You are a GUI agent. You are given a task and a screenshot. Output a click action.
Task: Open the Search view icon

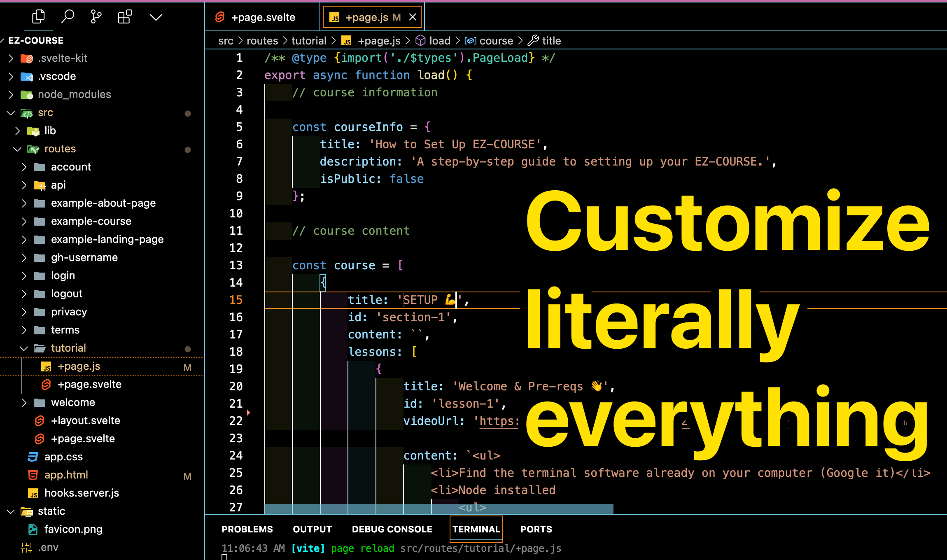[68, 17]
